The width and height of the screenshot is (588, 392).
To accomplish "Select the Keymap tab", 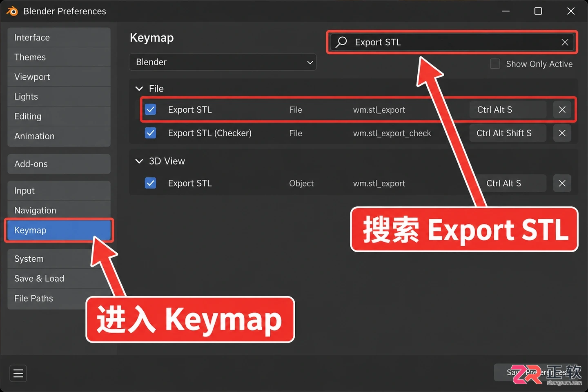I will tap(59, 230).
